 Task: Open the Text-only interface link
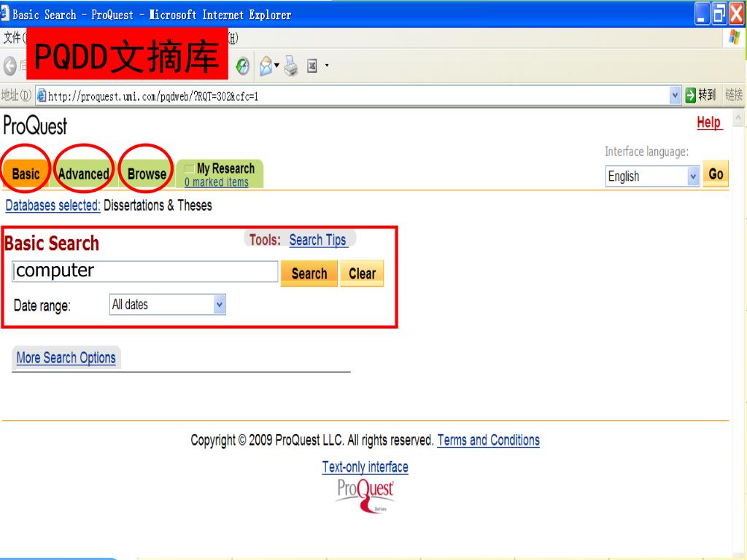[x=365, y=467]
